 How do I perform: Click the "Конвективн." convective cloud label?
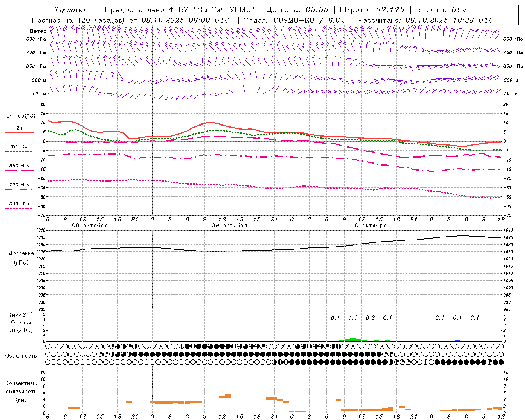pos(21,383)
